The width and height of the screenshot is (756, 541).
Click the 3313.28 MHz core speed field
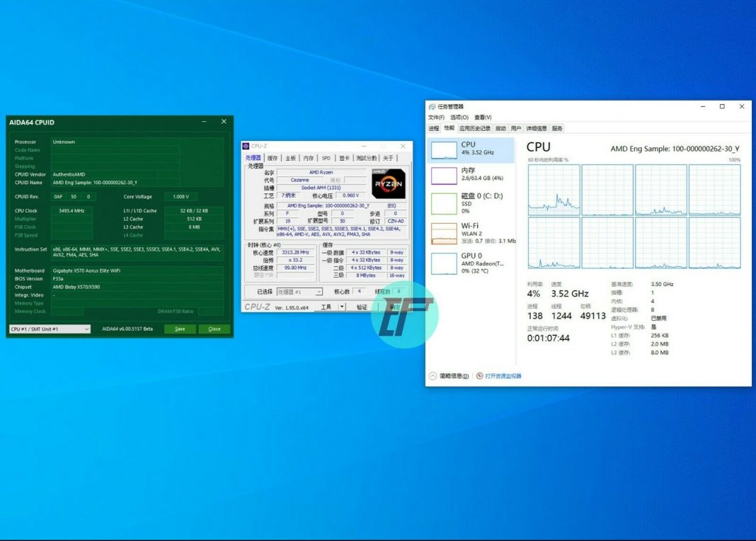tap(296, 252)
